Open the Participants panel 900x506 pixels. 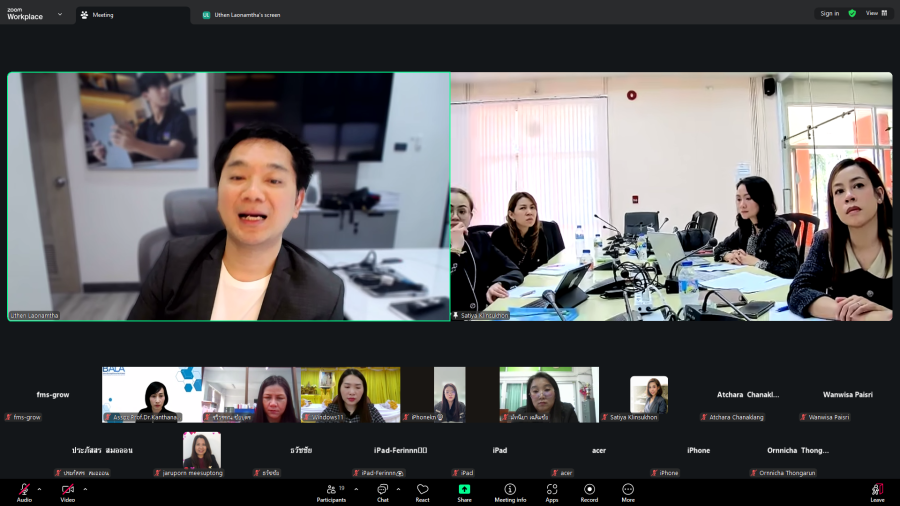(x=331, y=490)
